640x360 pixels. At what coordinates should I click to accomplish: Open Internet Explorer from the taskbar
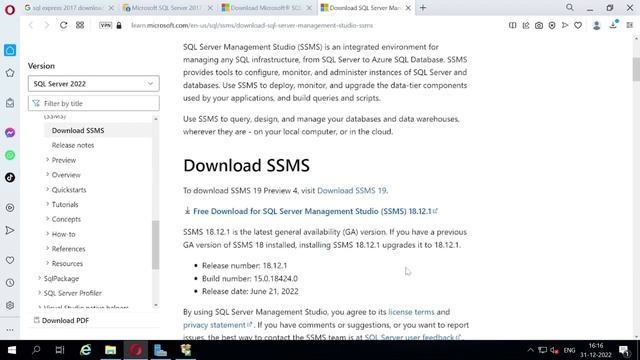[x=85, y=350]
